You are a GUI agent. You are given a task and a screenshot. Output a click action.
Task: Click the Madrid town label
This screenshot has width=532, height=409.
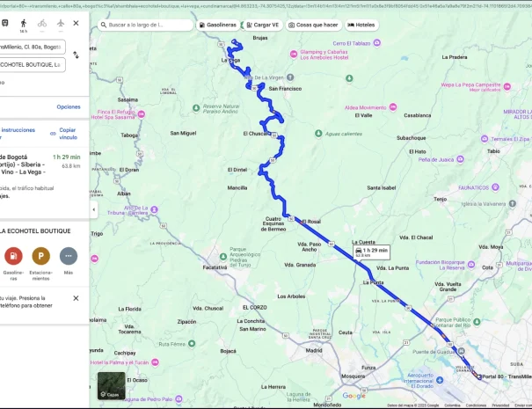314,350
